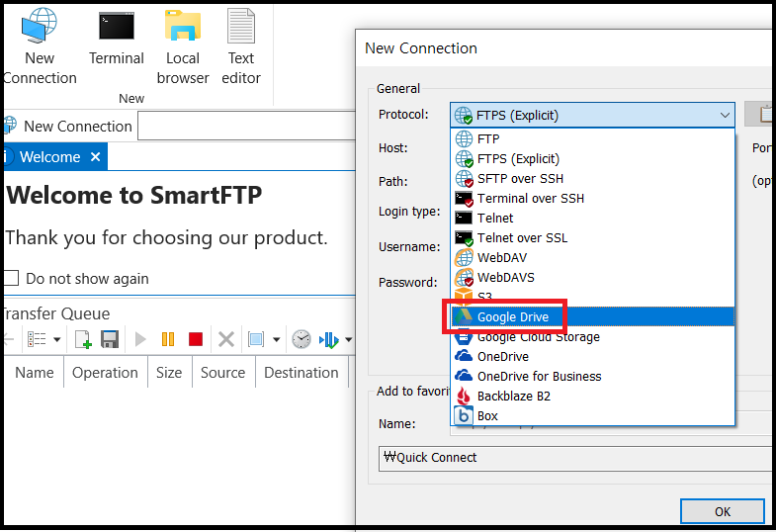Click the Size column header
The width and height of the screenshot is (776, 532).
[x=169, y=373]
